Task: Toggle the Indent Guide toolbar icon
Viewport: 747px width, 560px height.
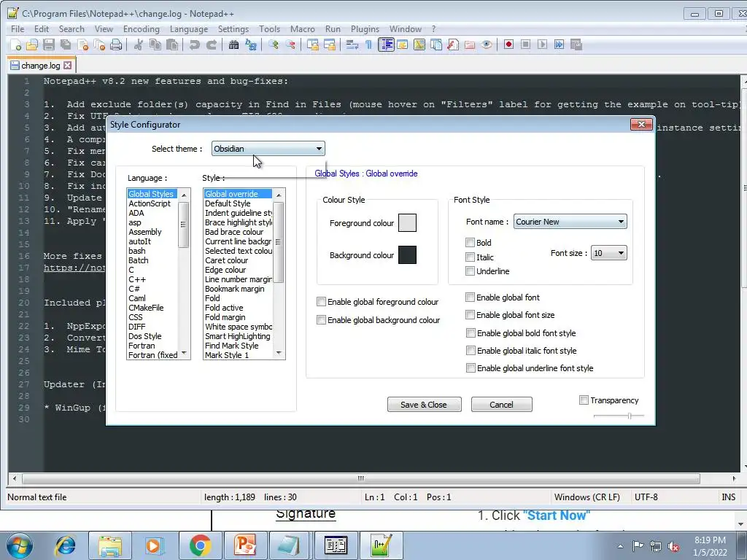Action: [x=386, y=44]
